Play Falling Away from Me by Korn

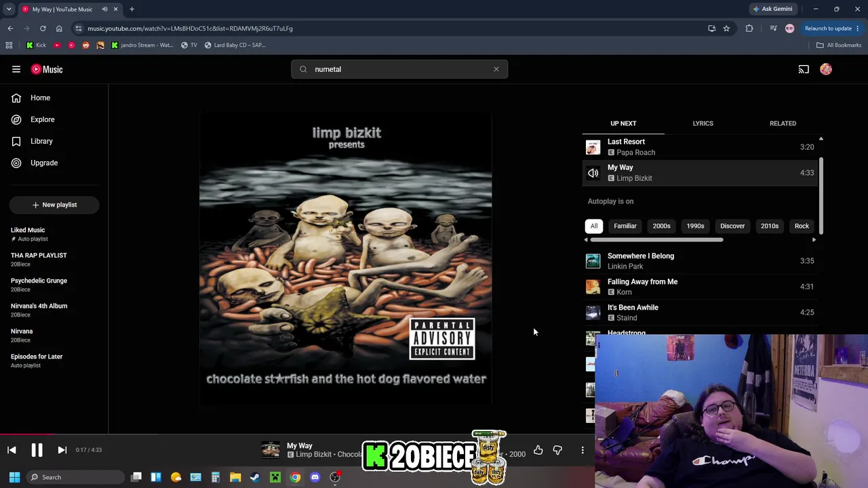click(700, 287)
